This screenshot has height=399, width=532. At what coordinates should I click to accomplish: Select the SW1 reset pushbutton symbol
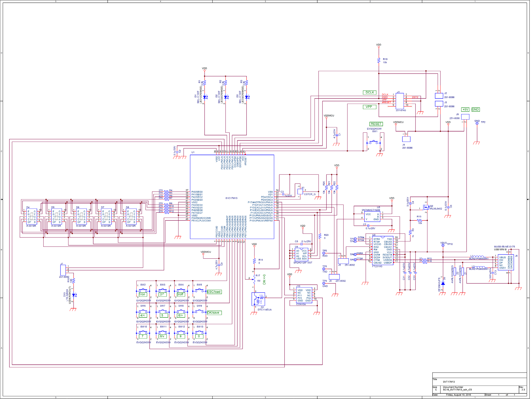tap(374, 142)
